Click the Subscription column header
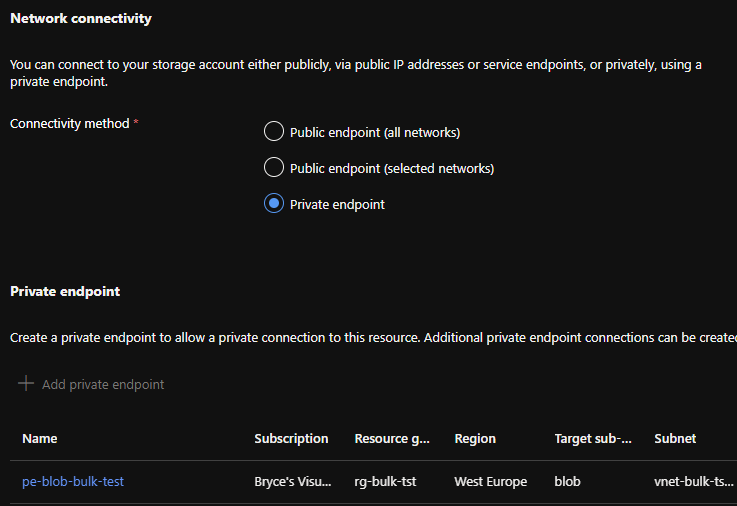 coord(291,438)
